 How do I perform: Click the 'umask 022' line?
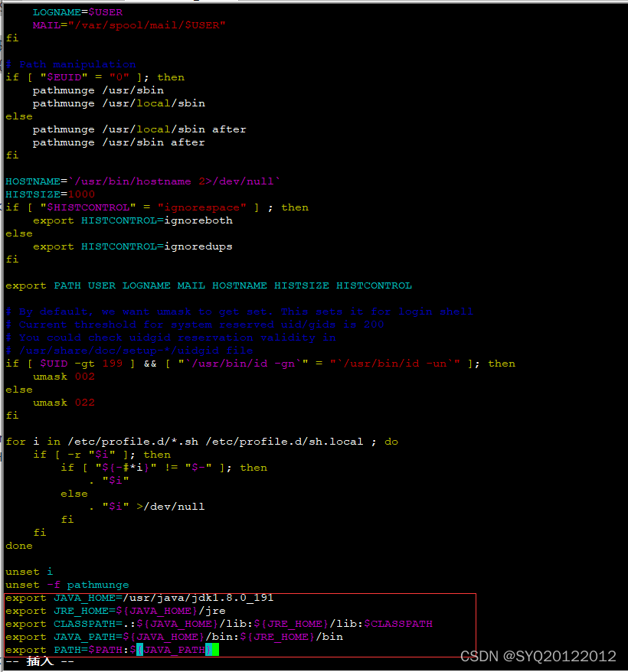coord(64,403)
